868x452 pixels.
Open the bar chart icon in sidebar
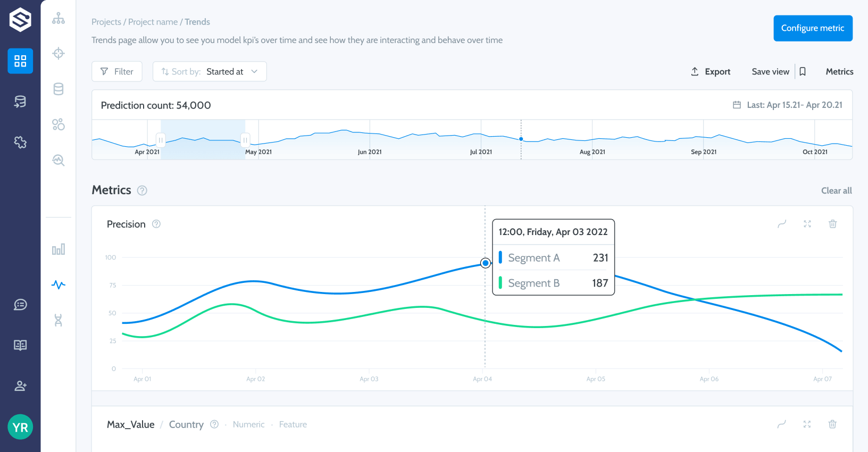[59, 249]
